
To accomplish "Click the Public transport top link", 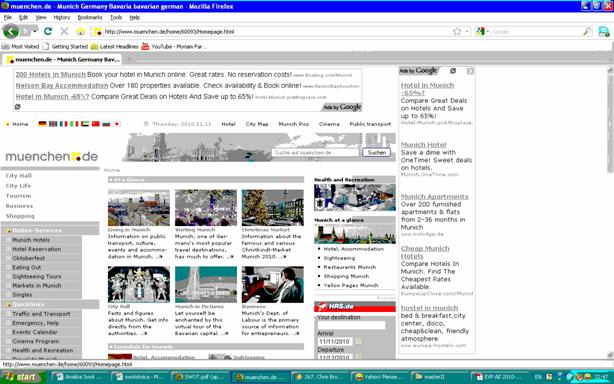I will 370,124.
